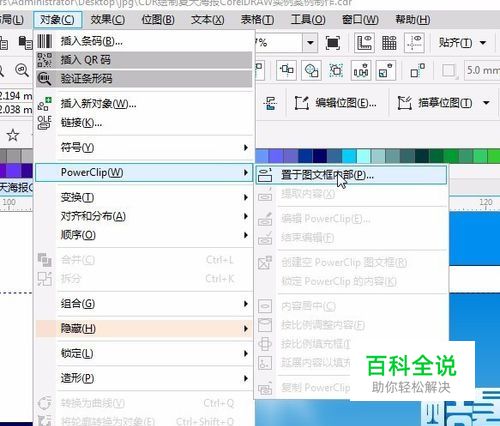500x426 pixels.
Task: Click the overlapping circles shaping icon
Action: (311, 70)
